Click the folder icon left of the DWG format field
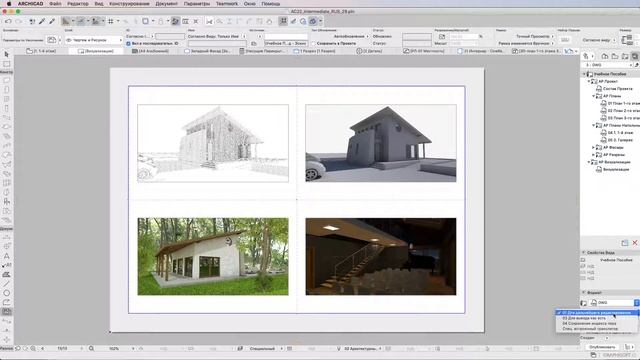Screen dimensions: 640x360 583,303
